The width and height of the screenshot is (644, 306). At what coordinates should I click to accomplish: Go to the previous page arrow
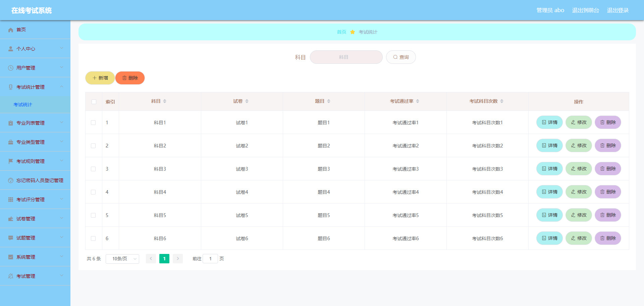tap(151, 259)
